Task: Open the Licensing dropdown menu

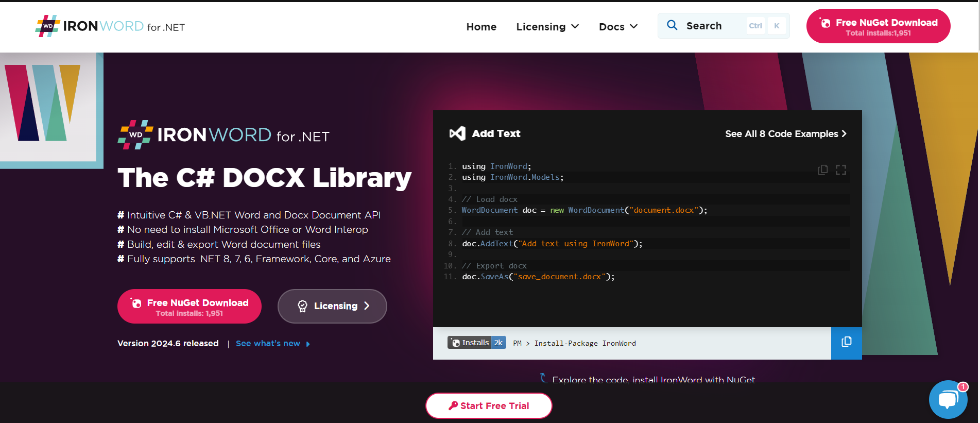Action: (547, 27)
